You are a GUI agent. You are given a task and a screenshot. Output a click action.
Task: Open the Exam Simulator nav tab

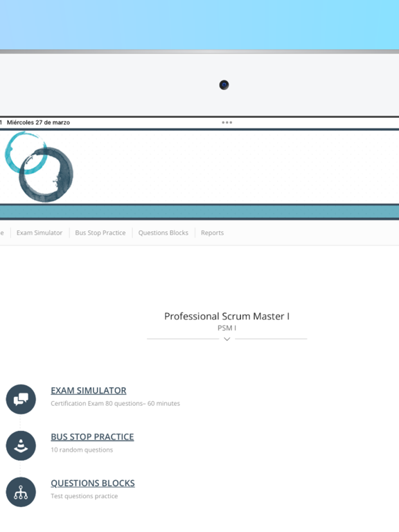tap(39, 233)
